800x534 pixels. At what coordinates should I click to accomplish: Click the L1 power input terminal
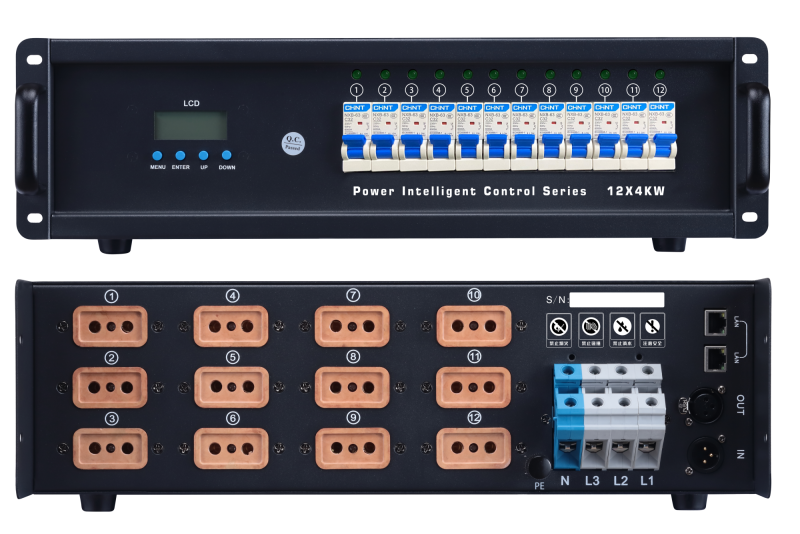click(x=648, y=420)
